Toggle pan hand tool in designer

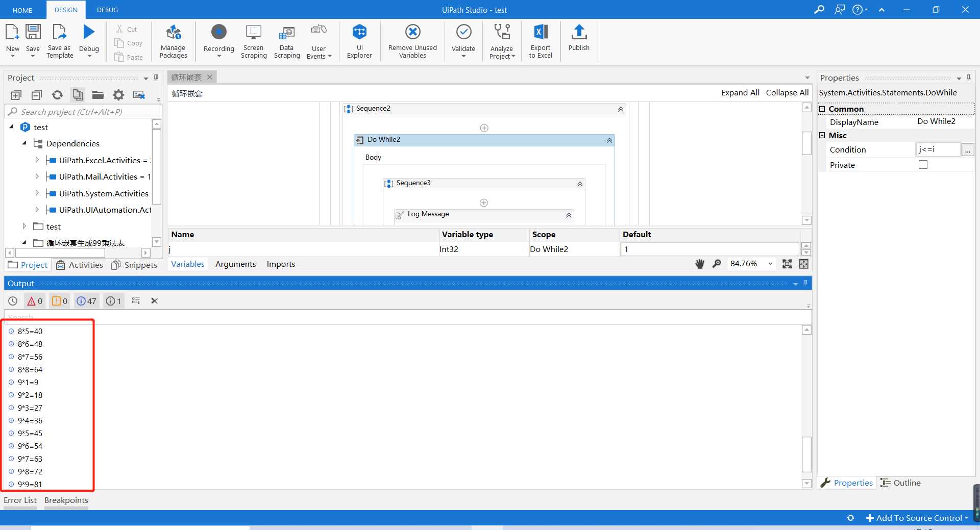tap(700, 264)
